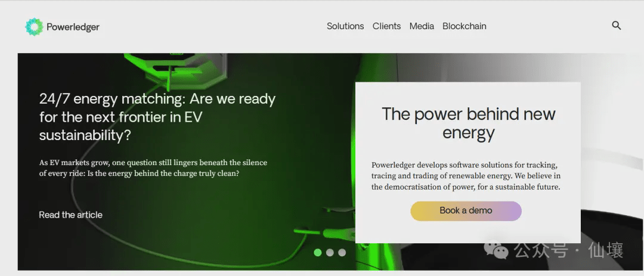
Task: Open the search magnifier icon
Action: point(616,26)
